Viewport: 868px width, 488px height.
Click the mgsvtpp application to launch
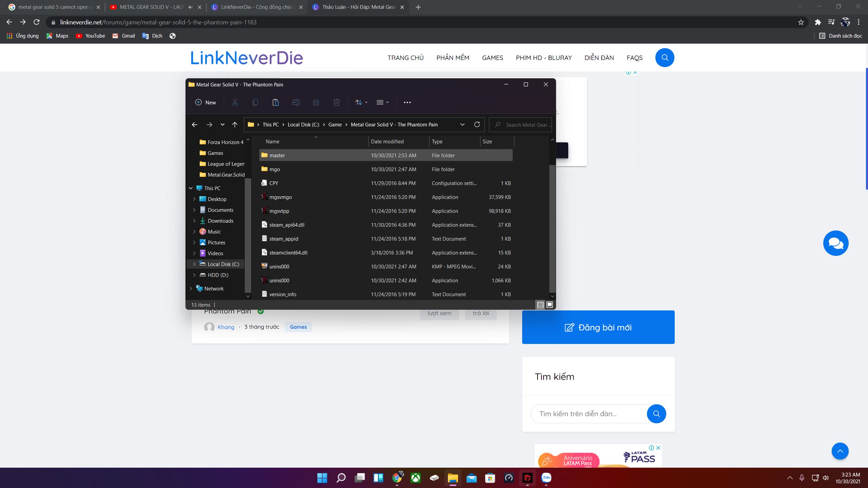[279, 210]
